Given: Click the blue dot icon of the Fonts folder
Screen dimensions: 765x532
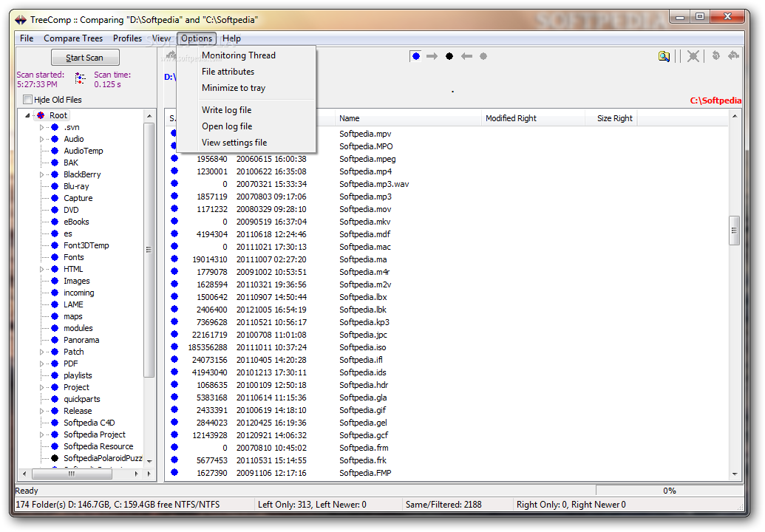Looking at the screenshot, I should [x=55, y=257].
